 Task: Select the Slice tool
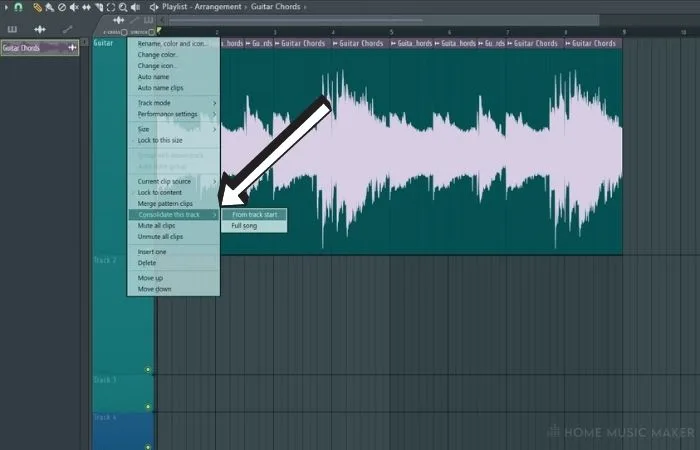coord(99,7)
